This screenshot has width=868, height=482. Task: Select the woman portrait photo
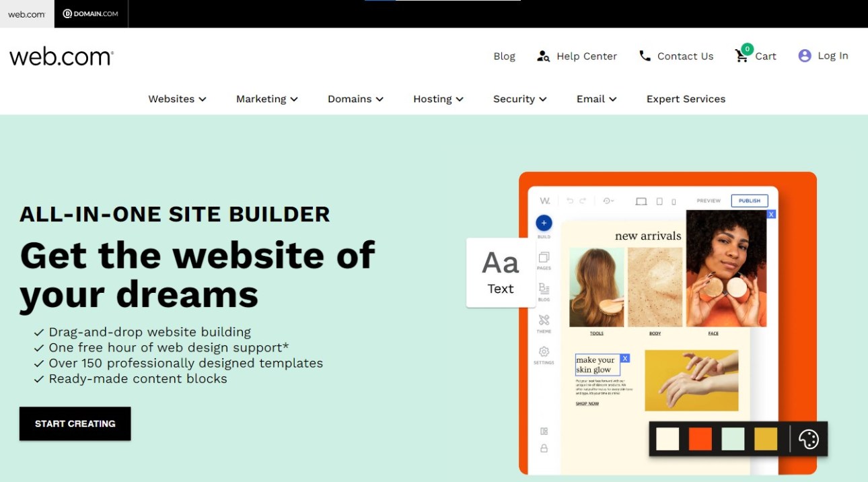tap(727, 268)
